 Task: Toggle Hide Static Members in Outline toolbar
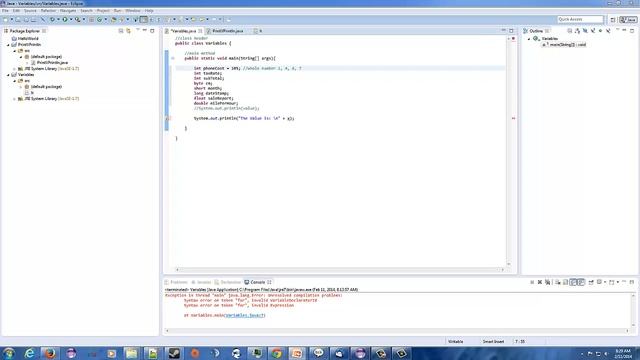593,31
